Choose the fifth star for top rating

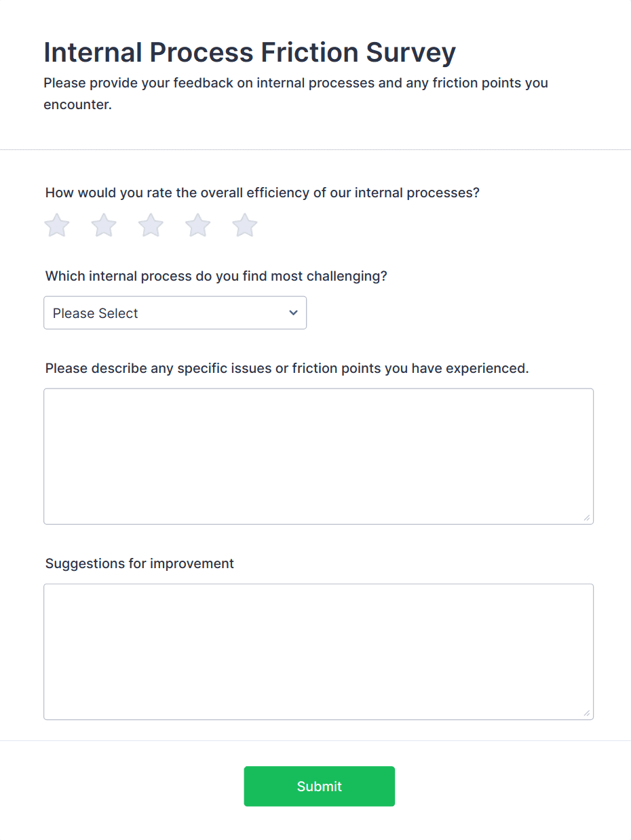[x=245, y=225]
